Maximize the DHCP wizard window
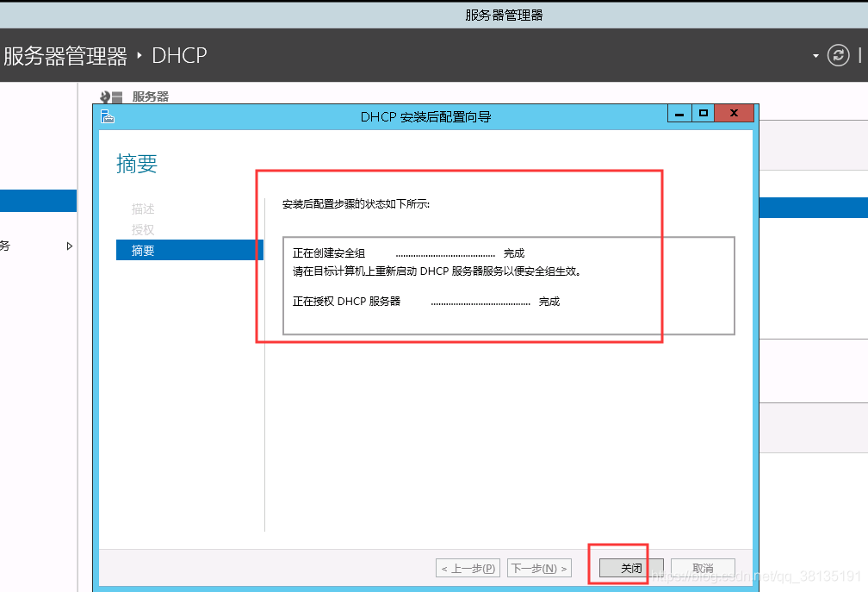This screenshot has width=868, height=592. pos(702,113)
